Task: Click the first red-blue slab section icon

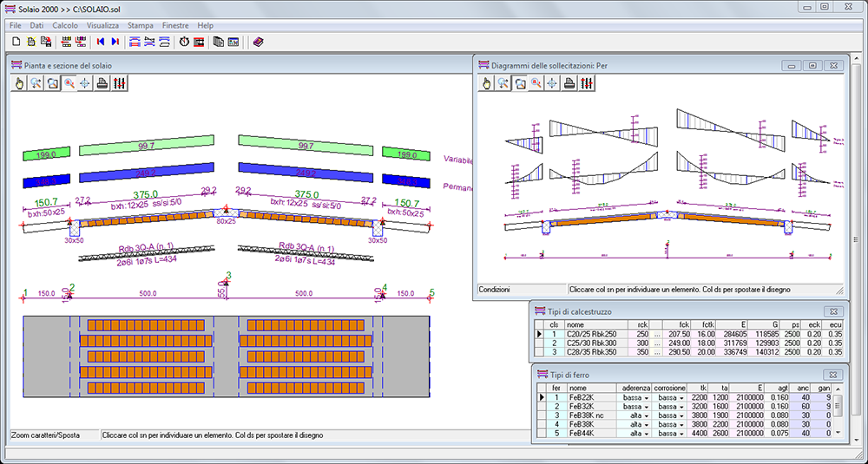Action: (x=135, y=42)
